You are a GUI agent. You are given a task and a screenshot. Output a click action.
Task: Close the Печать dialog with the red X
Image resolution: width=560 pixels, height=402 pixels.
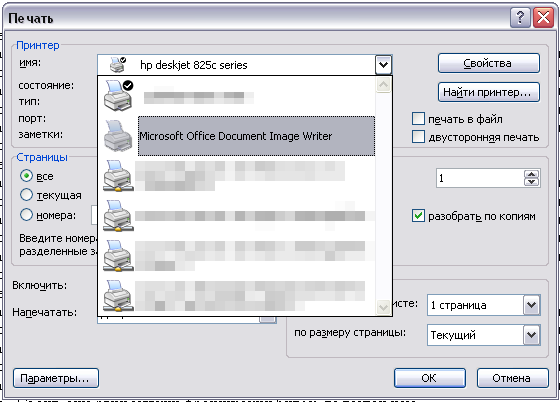[543, 17]
